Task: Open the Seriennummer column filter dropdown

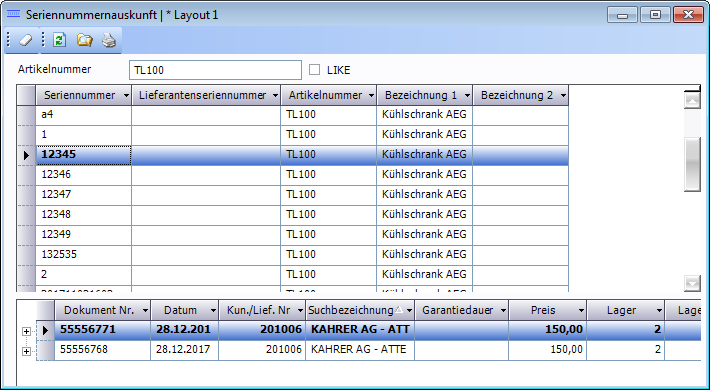Action: tap(126, 96)
